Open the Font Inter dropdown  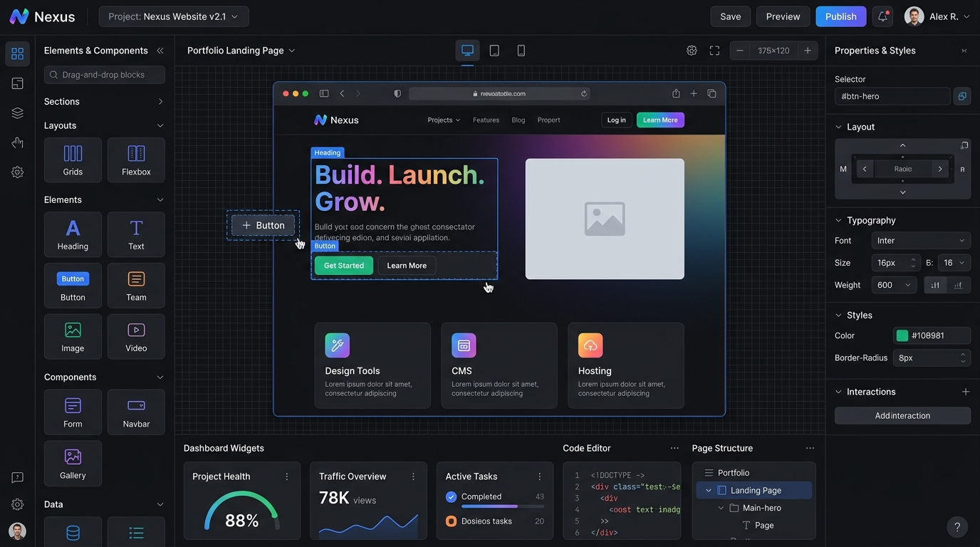coord(921,241)
